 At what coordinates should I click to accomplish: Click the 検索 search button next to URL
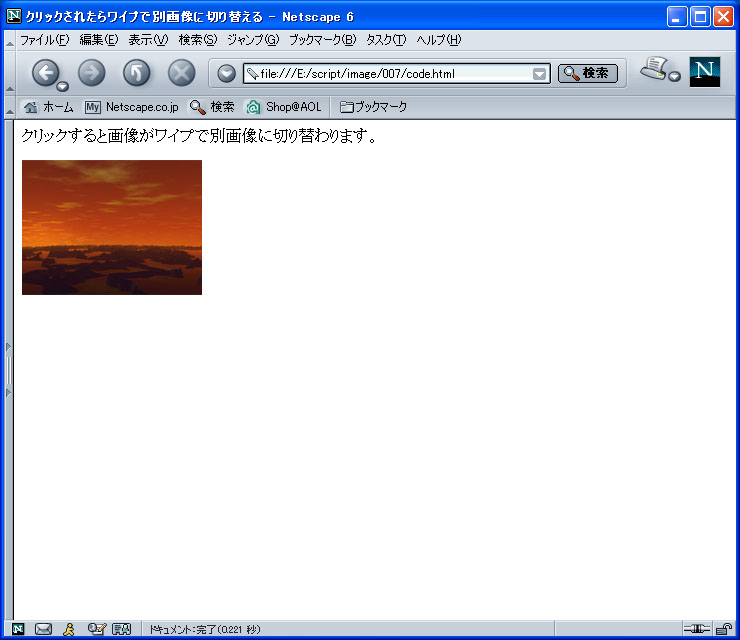point(588,73)
